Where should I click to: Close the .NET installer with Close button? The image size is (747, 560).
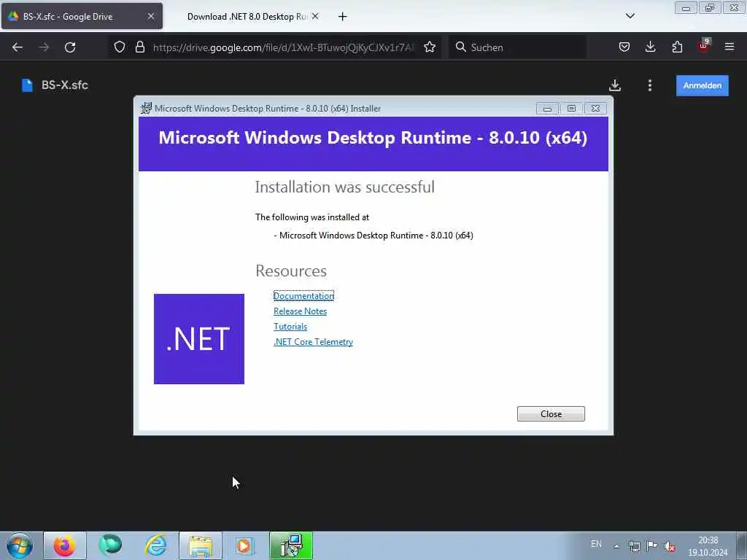click(x=551, y=414)
